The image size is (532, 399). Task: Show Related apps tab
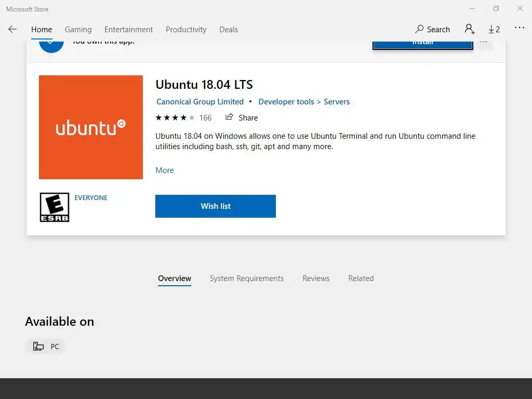[x=361, y=278]
